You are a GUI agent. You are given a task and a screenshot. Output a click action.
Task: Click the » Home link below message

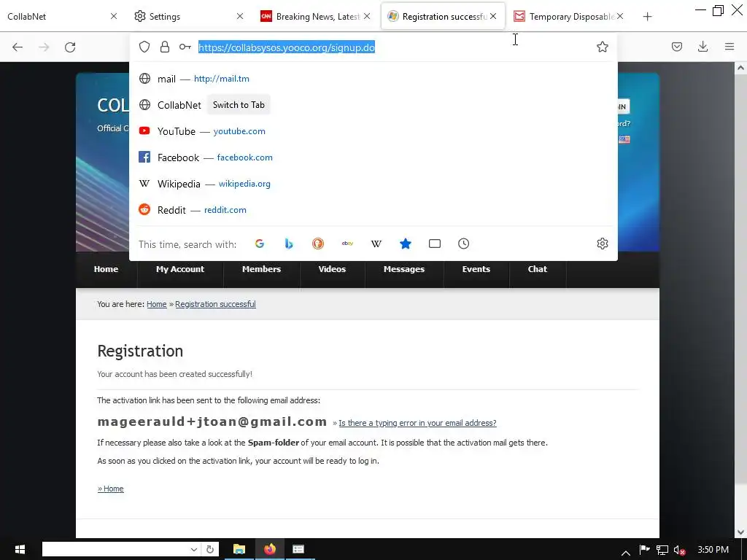[111, 489]
